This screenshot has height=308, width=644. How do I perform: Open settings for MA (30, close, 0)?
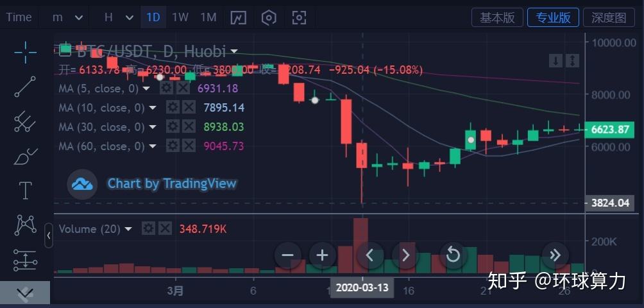(x=173, y=126)
